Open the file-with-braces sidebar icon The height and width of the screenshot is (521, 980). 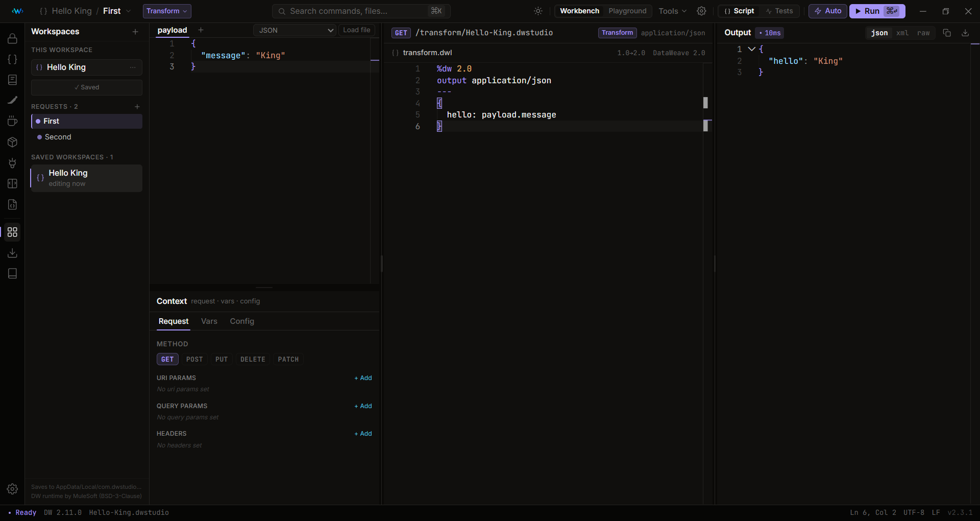(x=12, y=204)
